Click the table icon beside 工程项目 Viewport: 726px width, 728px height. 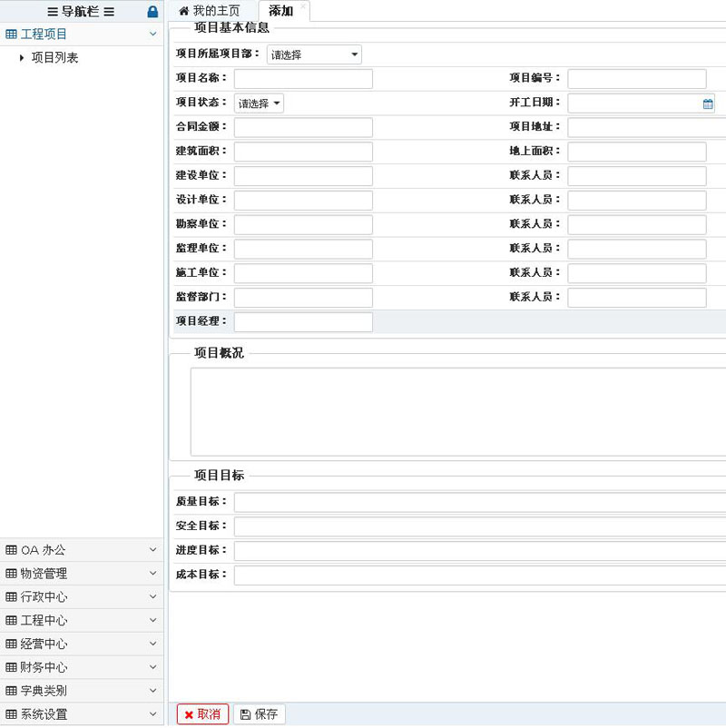point(11,34)
